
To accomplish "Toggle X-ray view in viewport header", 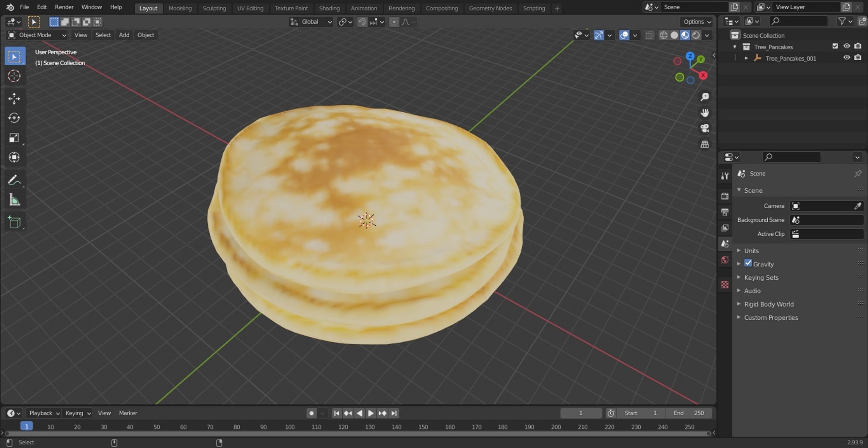I will [649, 35].
